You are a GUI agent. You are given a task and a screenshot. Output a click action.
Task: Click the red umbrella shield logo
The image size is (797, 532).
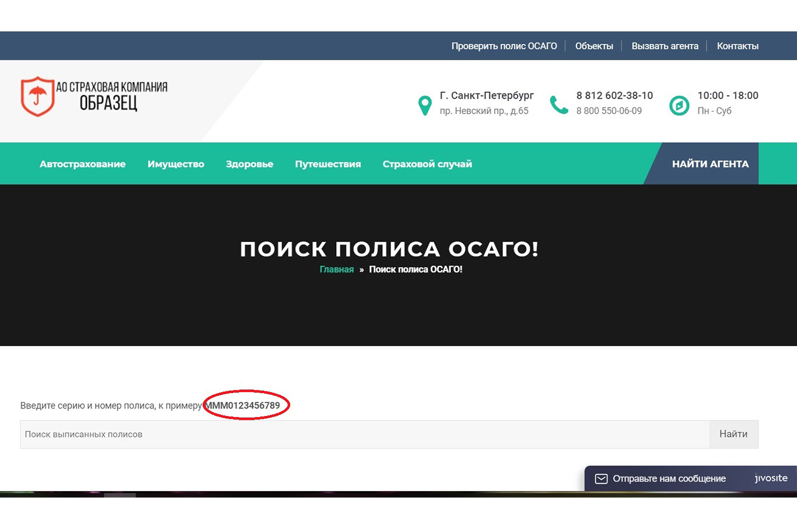38,96
